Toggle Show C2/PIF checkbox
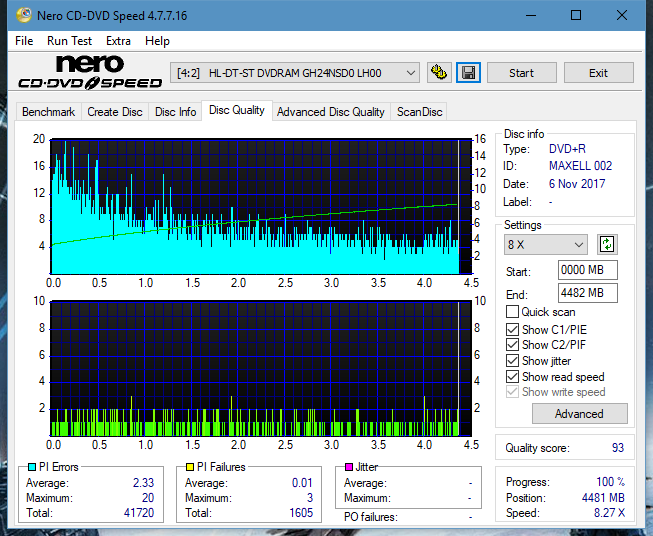The height and width of the screenshot is (536, 653). point(512,345)
